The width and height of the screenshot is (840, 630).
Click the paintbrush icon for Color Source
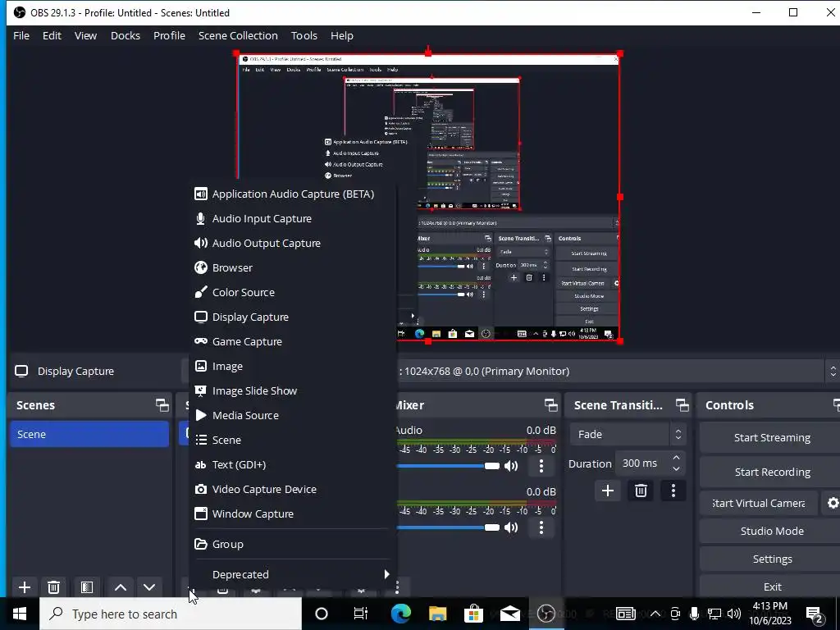pos(201,292)
